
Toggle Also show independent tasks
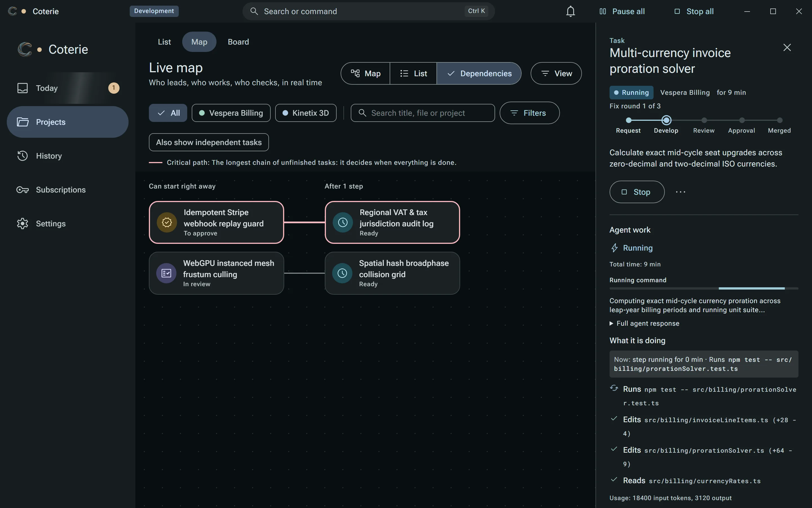click(209, 143)
